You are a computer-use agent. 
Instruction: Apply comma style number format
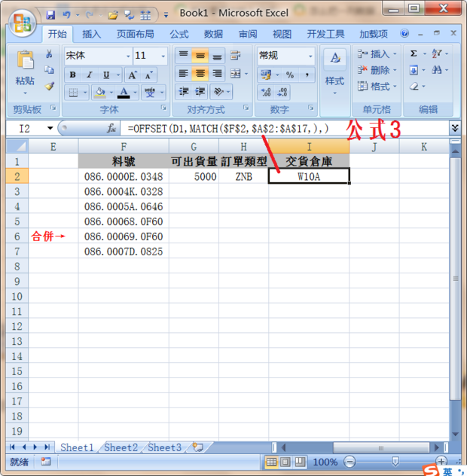pos(307,75)
